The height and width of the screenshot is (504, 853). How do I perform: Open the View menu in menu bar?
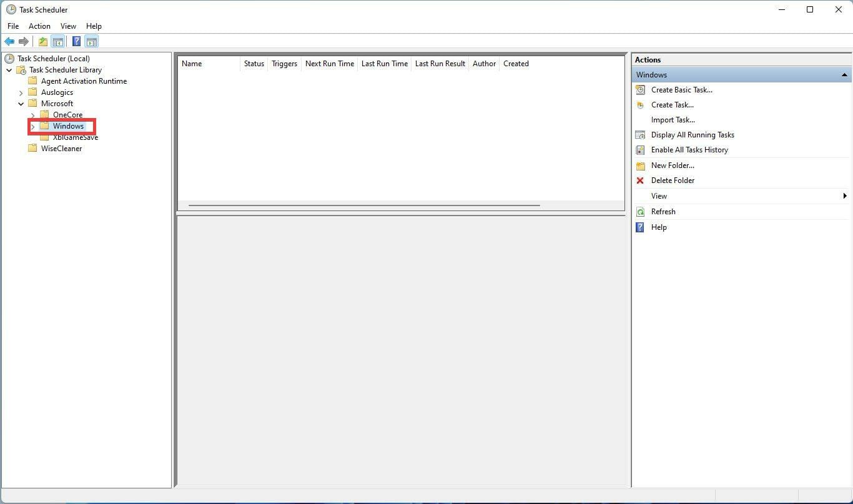pos(68,26)
